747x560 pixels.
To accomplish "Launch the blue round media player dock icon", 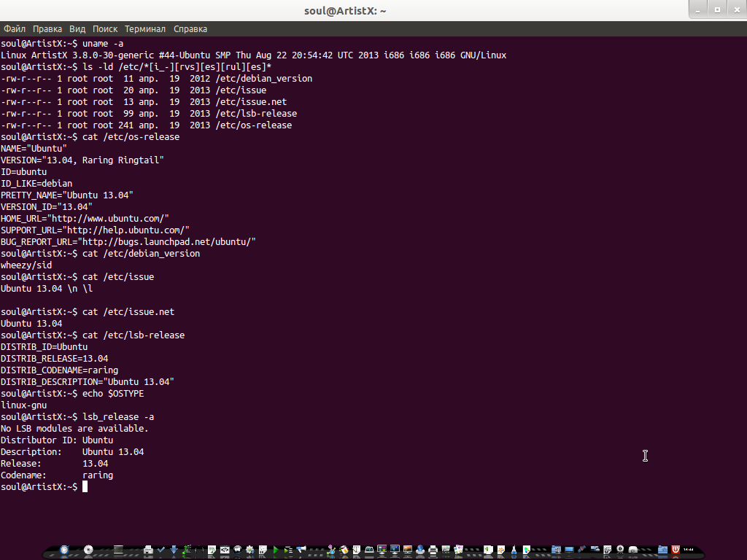I will coord(64,550).
